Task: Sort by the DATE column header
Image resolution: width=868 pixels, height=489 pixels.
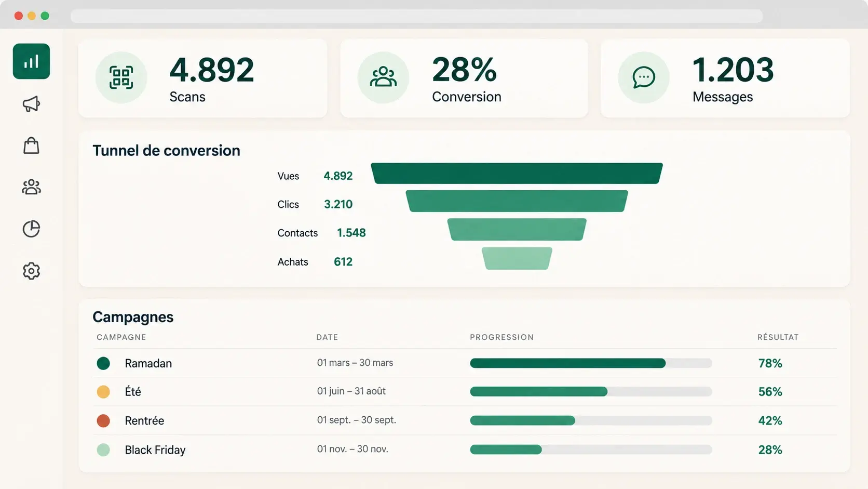Action: click(x=327, y=337)
